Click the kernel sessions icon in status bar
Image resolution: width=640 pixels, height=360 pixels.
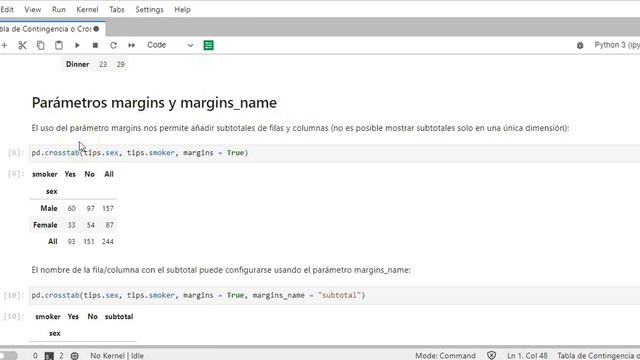[75, 356]
